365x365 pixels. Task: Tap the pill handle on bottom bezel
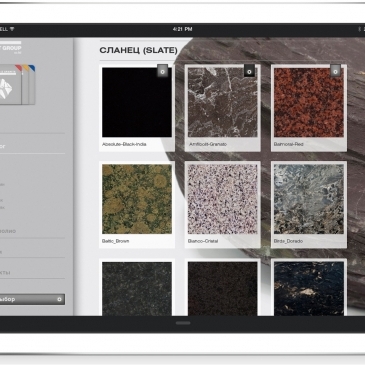tap(183, 323)
